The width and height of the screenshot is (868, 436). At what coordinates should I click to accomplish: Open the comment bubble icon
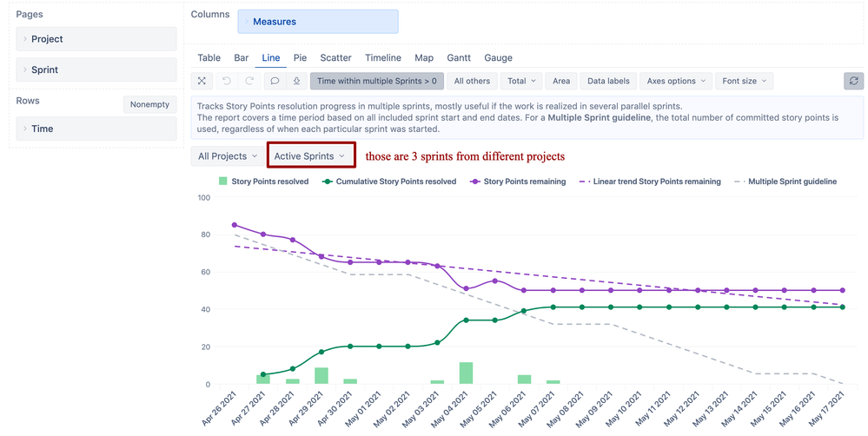(x=275, y=81)
